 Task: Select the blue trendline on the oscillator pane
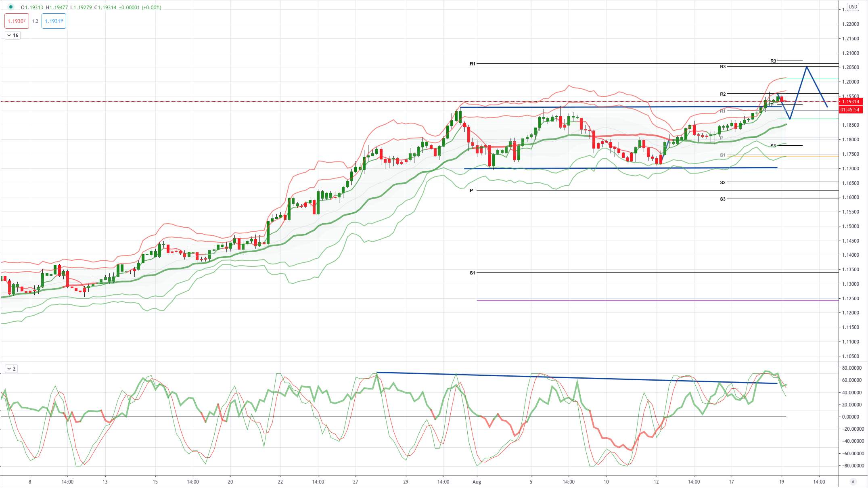[x=577, y=378]
